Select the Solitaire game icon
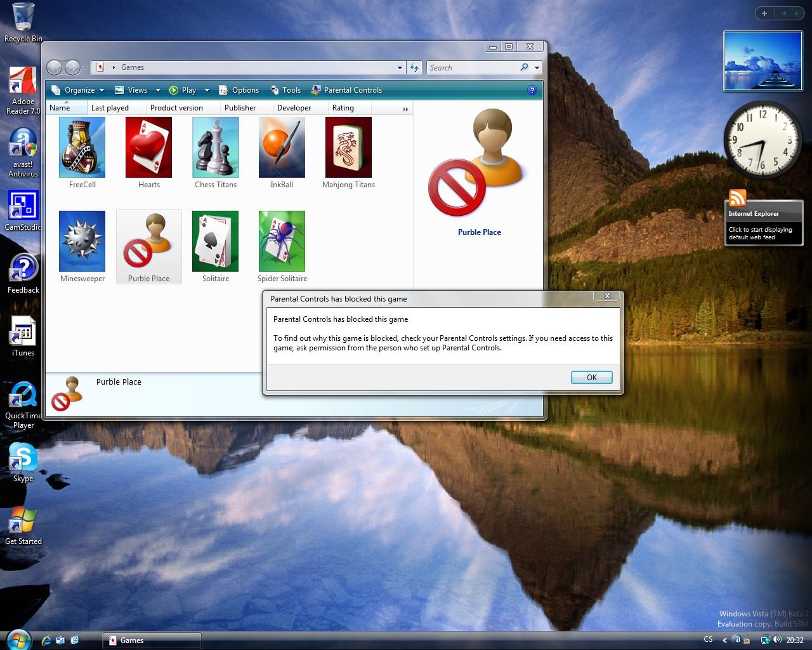812x650 pixels. click(216, 241)
